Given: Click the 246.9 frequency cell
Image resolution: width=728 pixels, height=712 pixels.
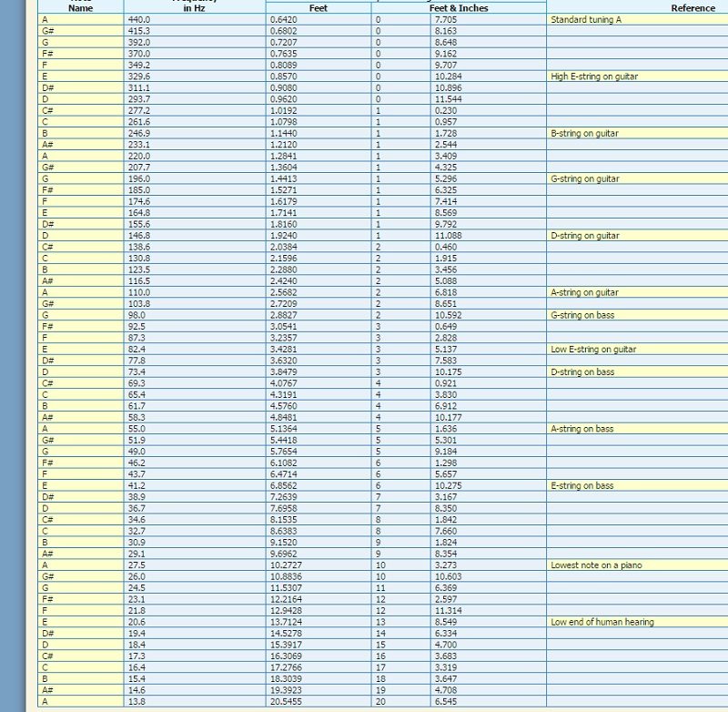Looking at the screenshot, I should click(195, 133).
